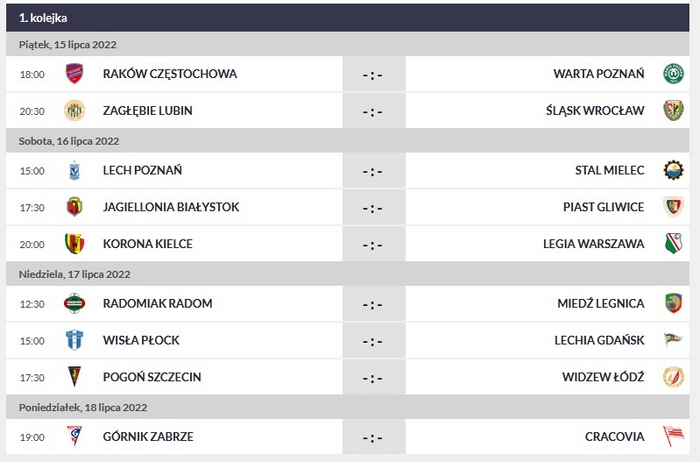Click the Pogoń Szczecin club logo
The height and width of the screenshot is (462, 700).
74,377
